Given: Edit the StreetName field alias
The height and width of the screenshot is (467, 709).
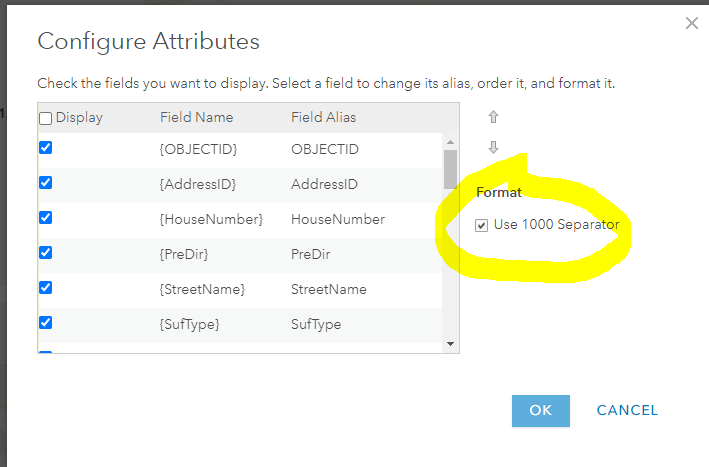Looking at the screenshot, I should [x=328, y=290].
